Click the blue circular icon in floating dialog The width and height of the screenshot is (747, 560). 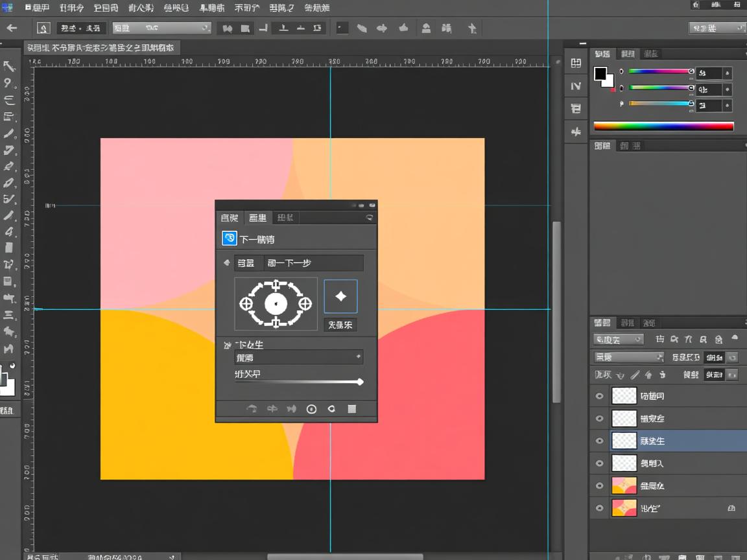(x=230, y=239)
